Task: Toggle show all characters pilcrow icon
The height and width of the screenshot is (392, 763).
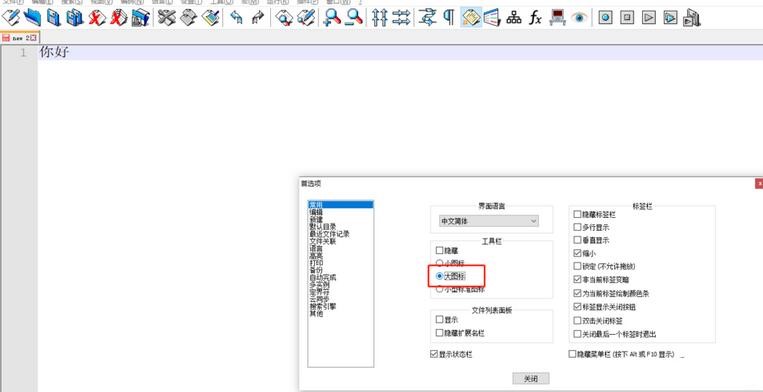Action: [x=449, y=18]
